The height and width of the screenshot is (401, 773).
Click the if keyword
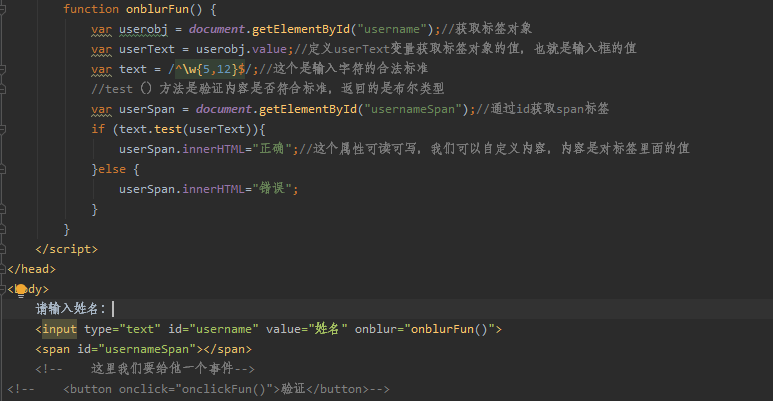[98, 129]
